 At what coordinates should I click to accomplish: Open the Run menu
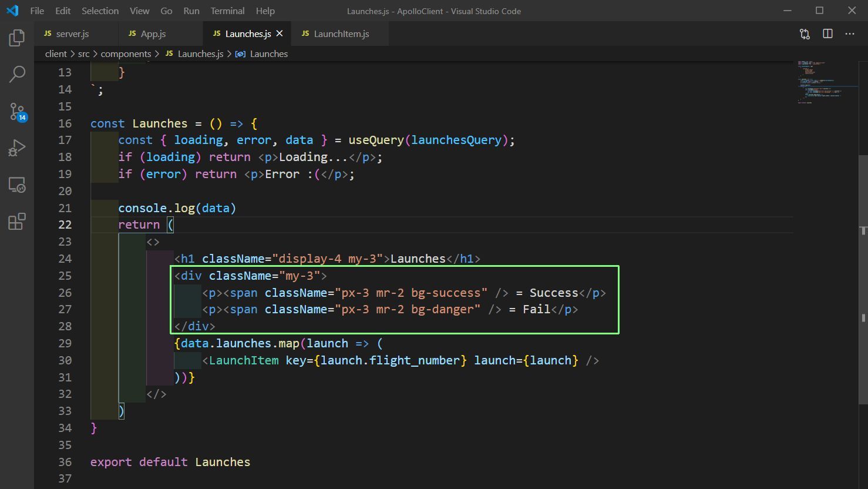(191, 11)
